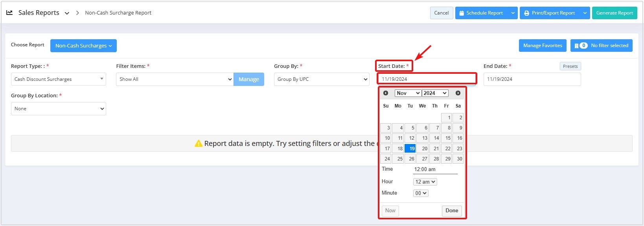Click the Print/Export Report button

tap(550, 13)
